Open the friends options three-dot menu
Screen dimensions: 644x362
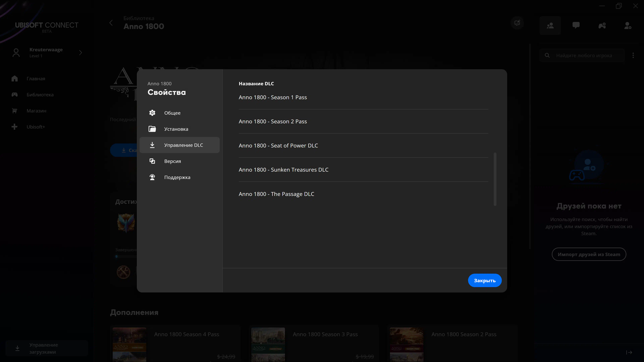633,55
